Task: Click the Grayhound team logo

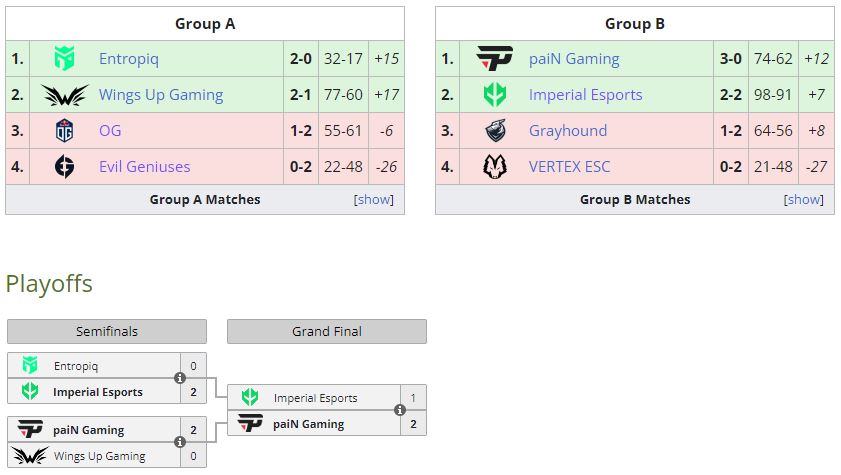Action: pyautogui.click(x=495, y=131)
